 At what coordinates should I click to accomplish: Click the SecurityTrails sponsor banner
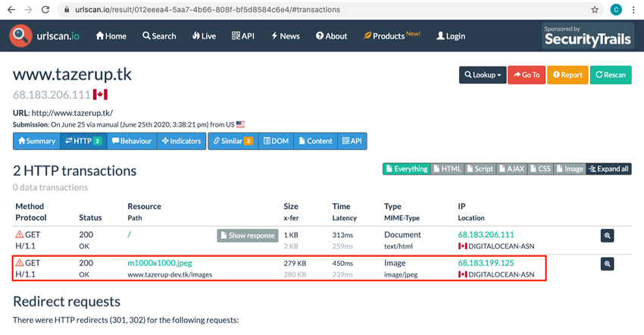[588, 36]
